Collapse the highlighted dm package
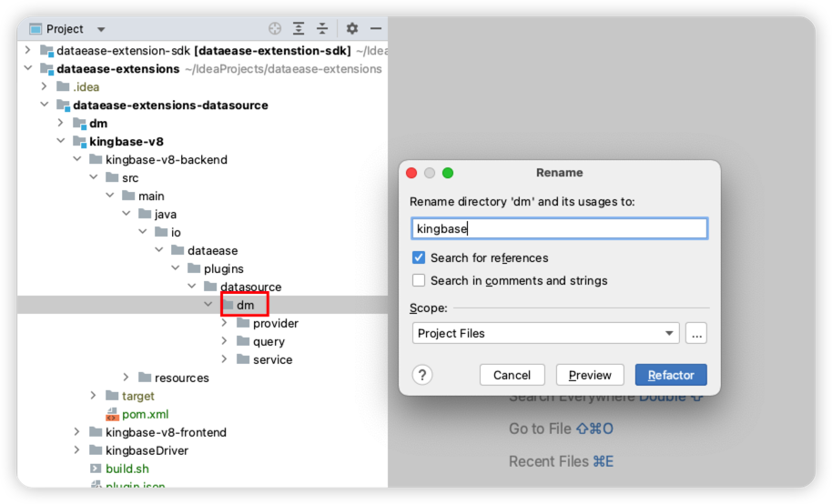The height and width of the screenshot is (504, 832). coord(208,305)
